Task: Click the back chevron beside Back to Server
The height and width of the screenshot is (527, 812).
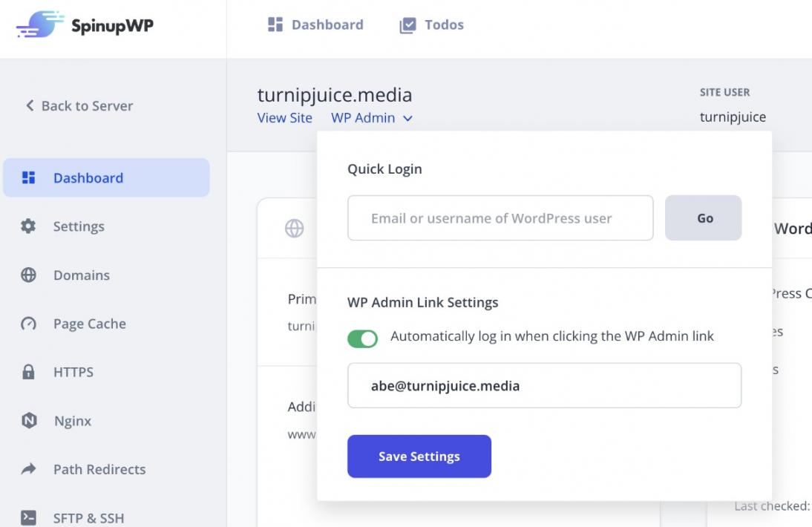Action: [x=30, y=105]
